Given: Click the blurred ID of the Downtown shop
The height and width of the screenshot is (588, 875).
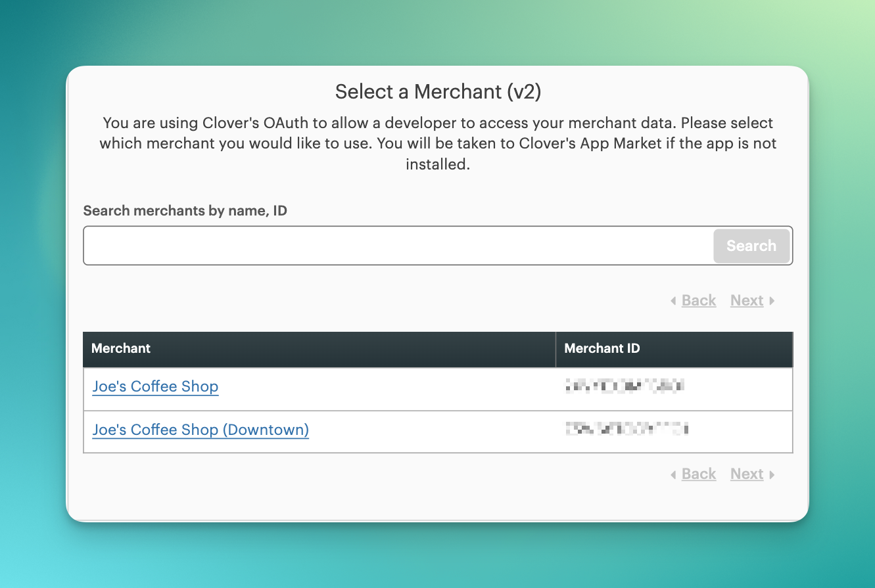Looking at the screenshot, I should tap(627, 430).
